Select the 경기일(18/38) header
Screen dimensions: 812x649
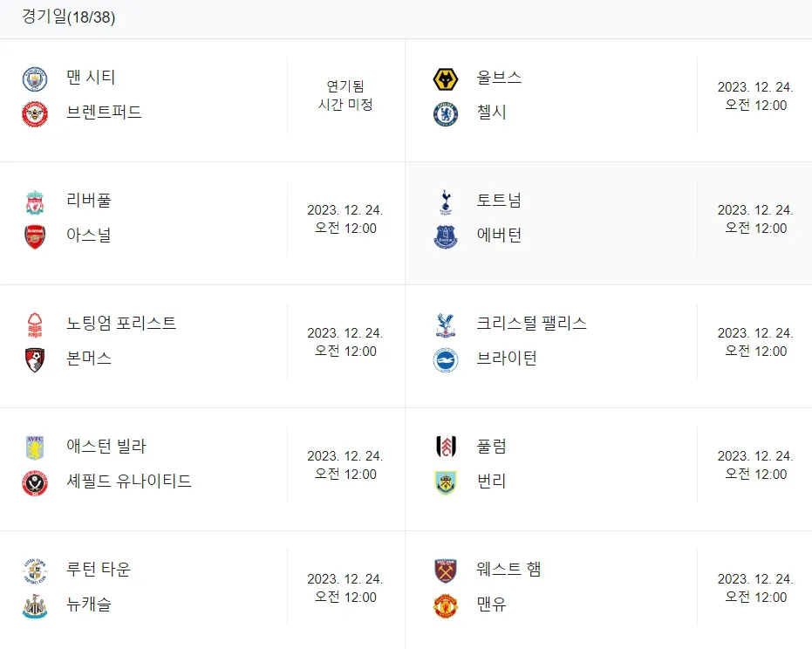68,17
